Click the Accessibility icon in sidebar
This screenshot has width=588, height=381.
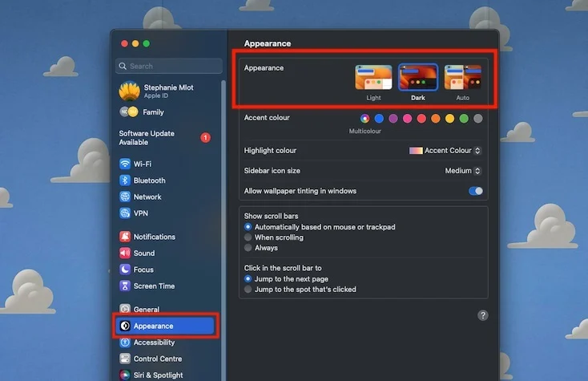tap(125, 342)
